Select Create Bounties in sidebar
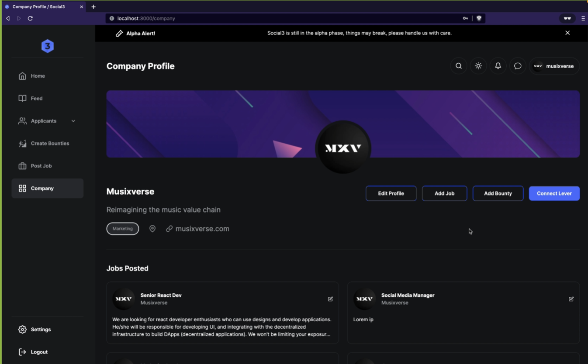 [49, 144]
